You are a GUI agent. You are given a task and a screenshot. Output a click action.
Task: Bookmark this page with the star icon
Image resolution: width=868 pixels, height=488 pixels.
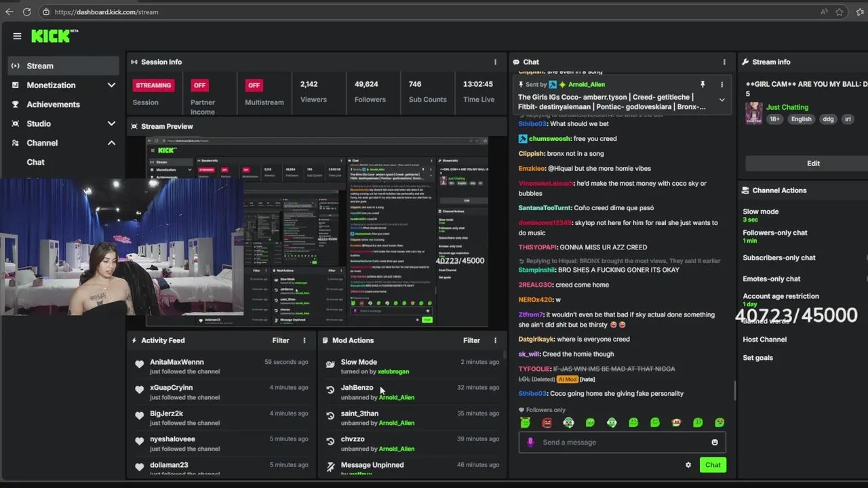840,12
